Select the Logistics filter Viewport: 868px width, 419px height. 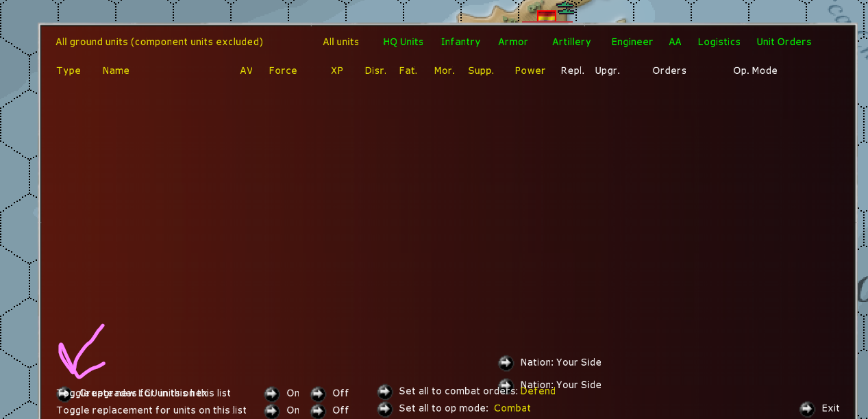point(719,42)
